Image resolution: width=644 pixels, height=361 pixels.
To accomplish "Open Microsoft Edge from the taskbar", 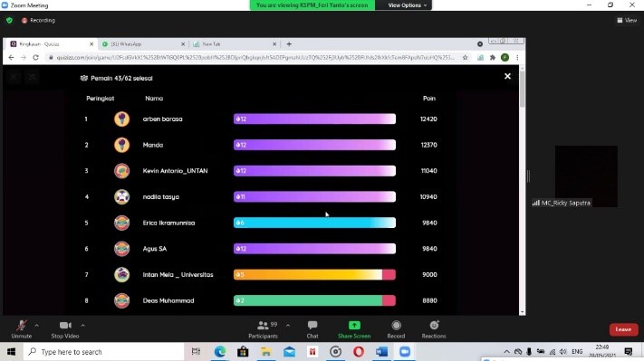I will (x=220, y=352).
